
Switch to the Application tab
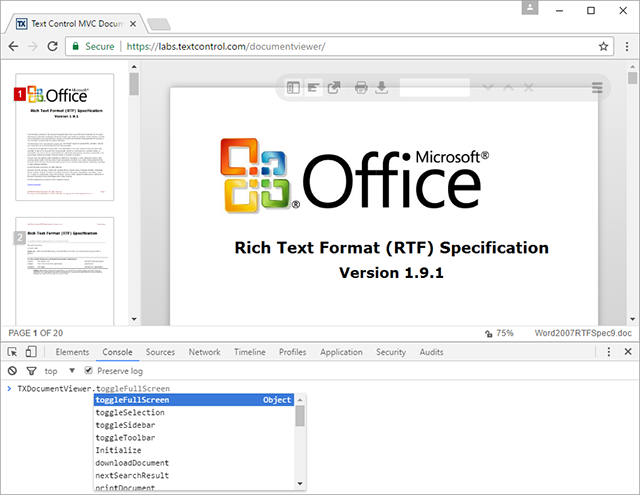pos(341,352)
